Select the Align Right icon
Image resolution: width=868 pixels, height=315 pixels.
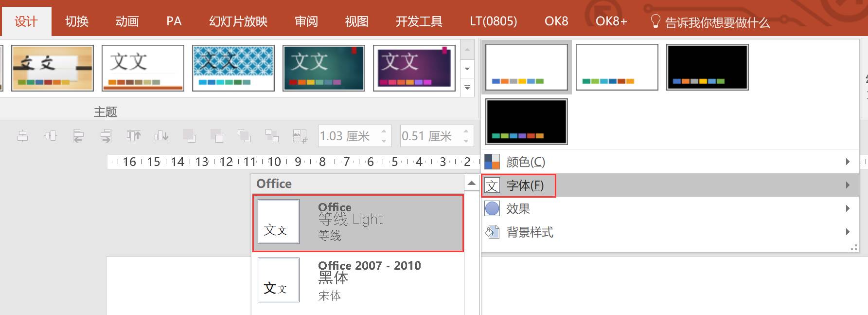point(106,136)
